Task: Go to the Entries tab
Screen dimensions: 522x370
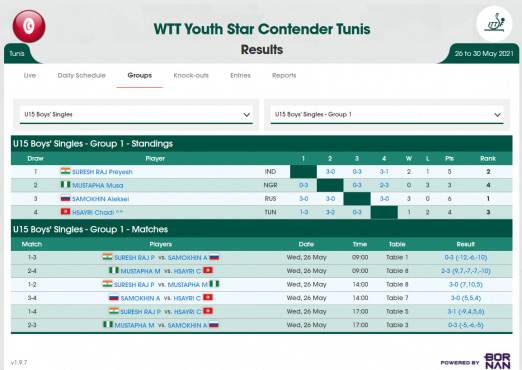Action: point(240,75)
